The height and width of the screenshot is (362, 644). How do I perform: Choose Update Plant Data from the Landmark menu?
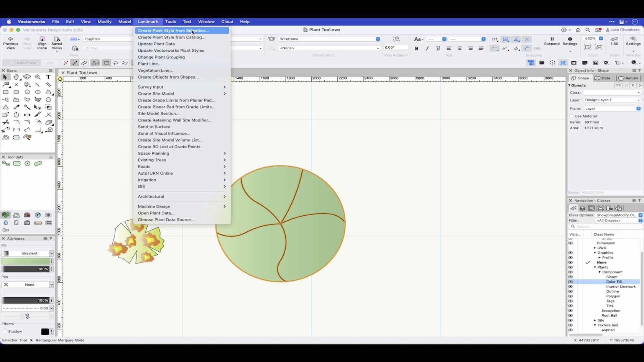tap(157, 44)
